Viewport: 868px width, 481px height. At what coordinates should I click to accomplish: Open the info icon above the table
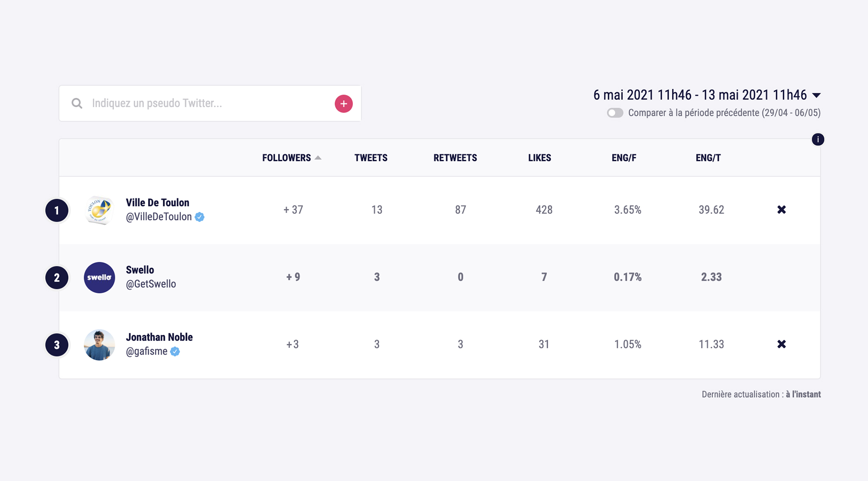818,139
